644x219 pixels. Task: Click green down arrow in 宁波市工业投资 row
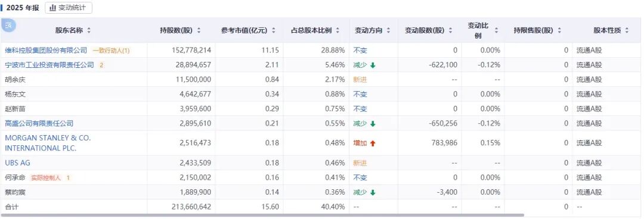click(373, 65)
